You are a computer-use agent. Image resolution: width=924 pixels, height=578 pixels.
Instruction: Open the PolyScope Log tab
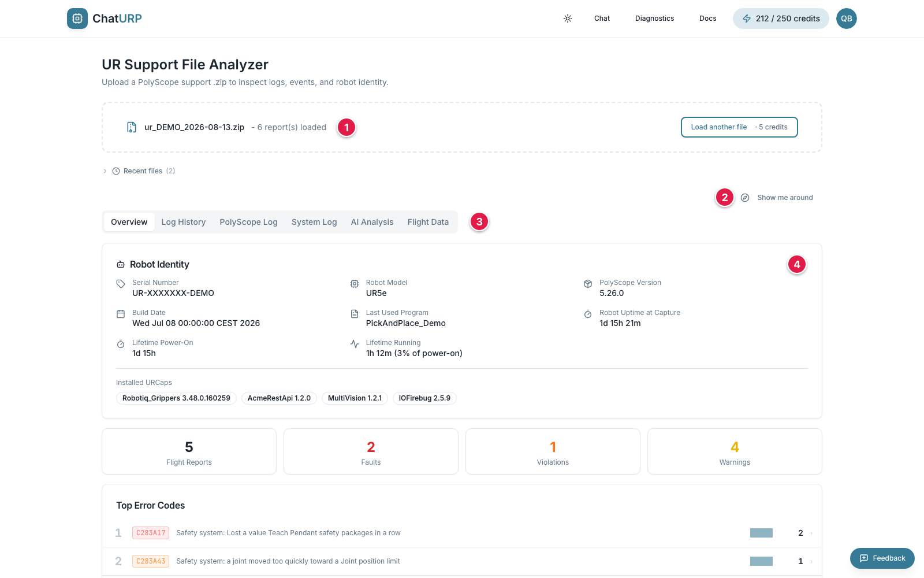(248, 222)
